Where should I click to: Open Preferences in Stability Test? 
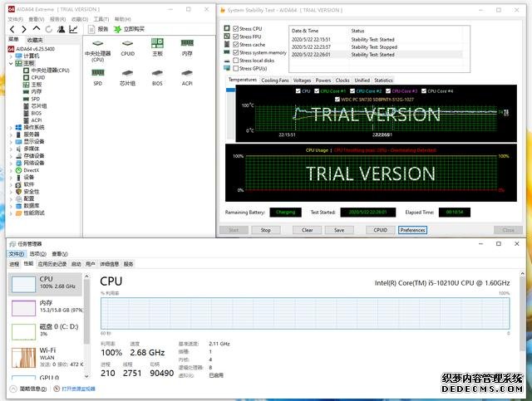(x=412, y=230)
